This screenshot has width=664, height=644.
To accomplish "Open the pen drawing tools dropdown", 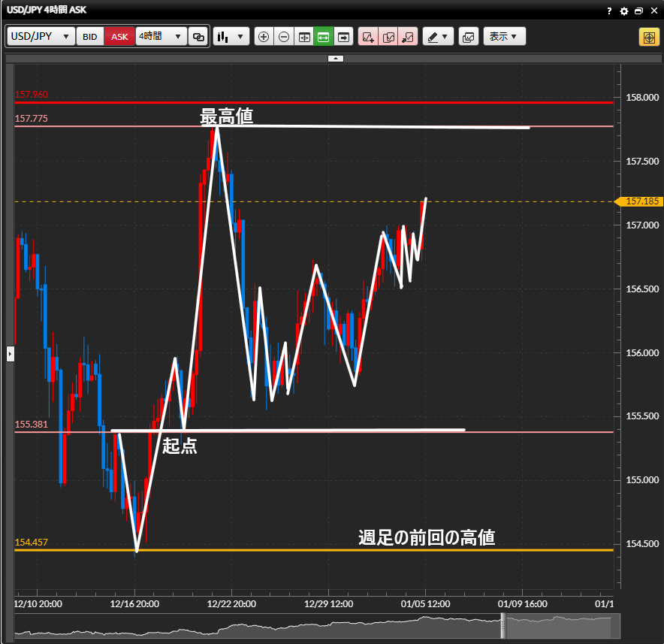I will coord(438,36).
